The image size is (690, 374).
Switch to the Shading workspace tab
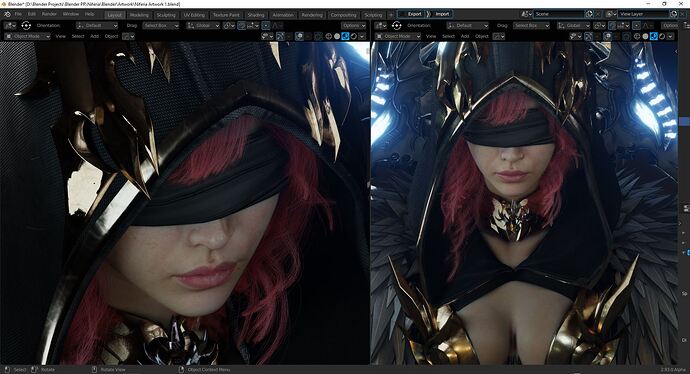point(256,15)
